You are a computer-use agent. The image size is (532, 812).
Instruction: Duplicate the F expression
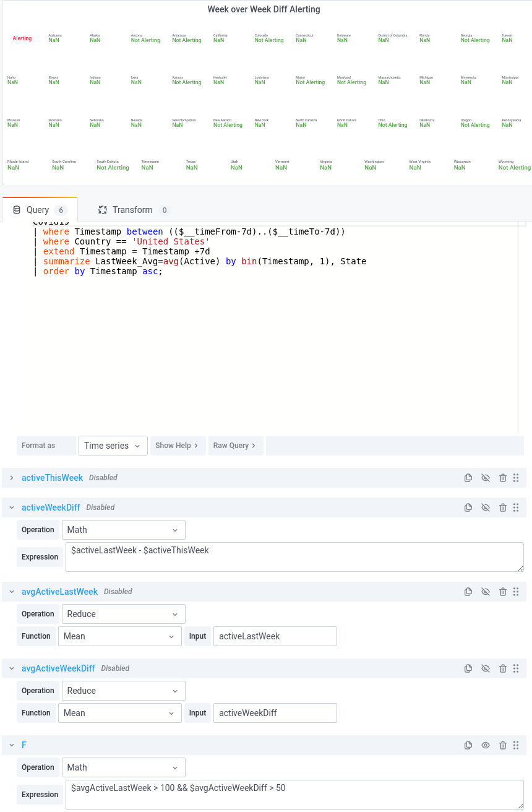click(468, 745)
